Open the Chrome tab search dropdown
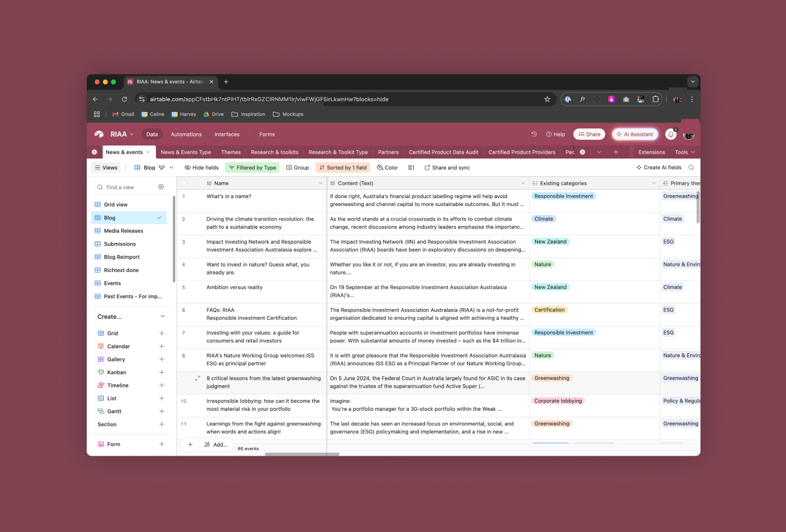Screen dimensions: 786x532 pyautogui.click(x=693, y=82)
